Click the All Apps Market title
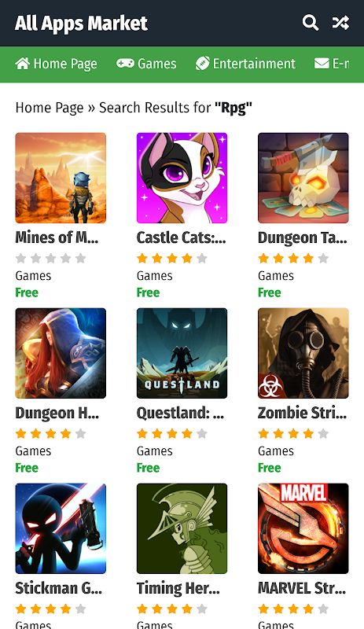This screenshot has width=364, height=629. point(81,24)
